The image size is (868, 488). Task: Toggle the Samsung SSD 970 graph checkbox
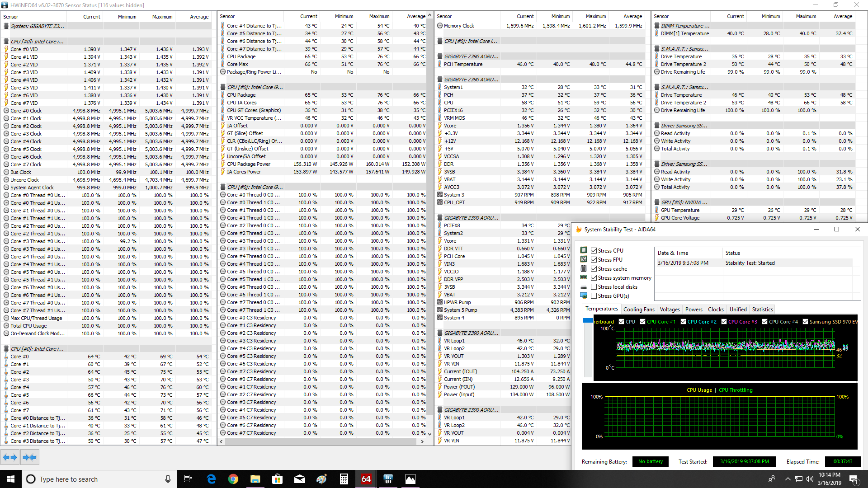(x=805, y=322)
